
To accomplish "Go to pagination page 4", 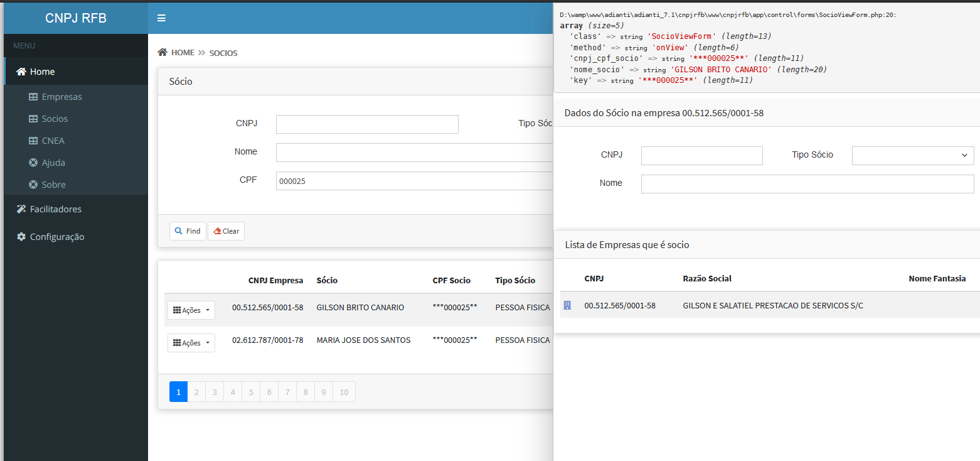I will coord(233,392).
